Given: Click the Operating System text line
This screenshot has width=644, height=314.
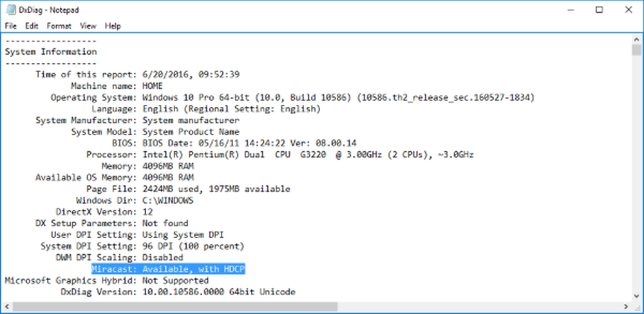Looking at the screenshot, I should (x=292, y=98).
